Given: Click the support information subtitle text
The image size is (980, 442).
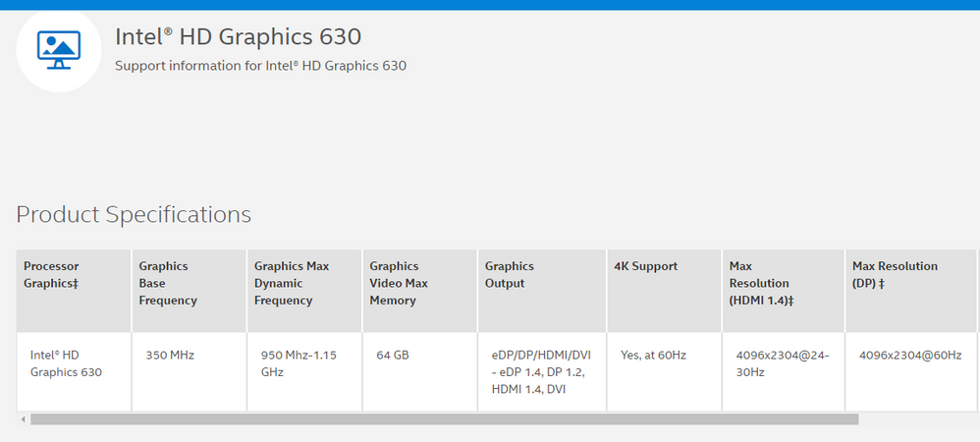Looking at the screenshot, I should click(260, 66).
